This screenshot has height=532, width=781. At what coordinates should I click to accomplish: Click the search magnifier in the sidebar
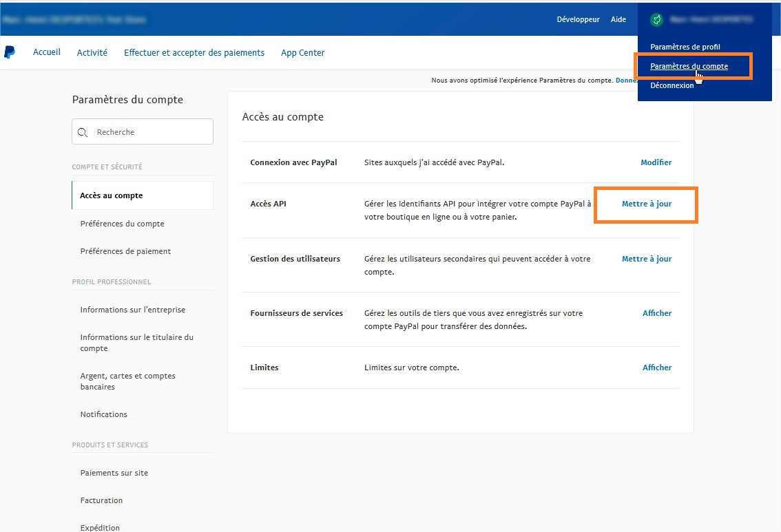83,131
